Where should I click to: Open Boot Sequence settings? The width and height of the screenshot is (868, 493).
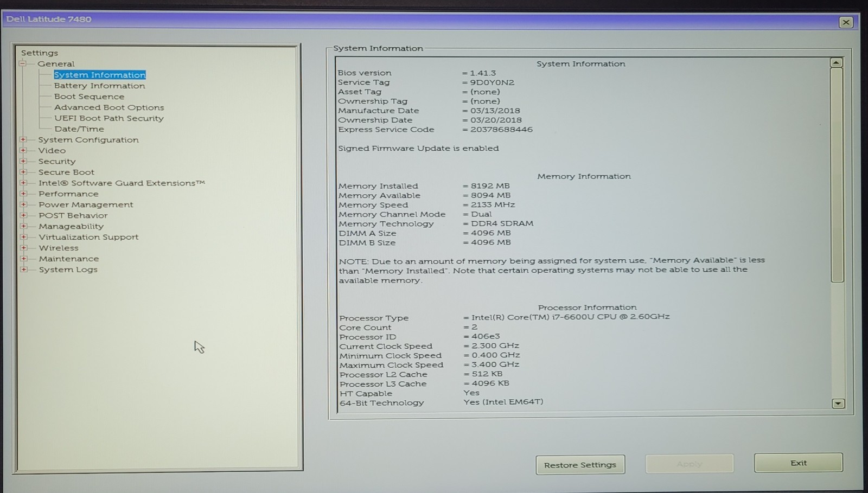[90, 97]
